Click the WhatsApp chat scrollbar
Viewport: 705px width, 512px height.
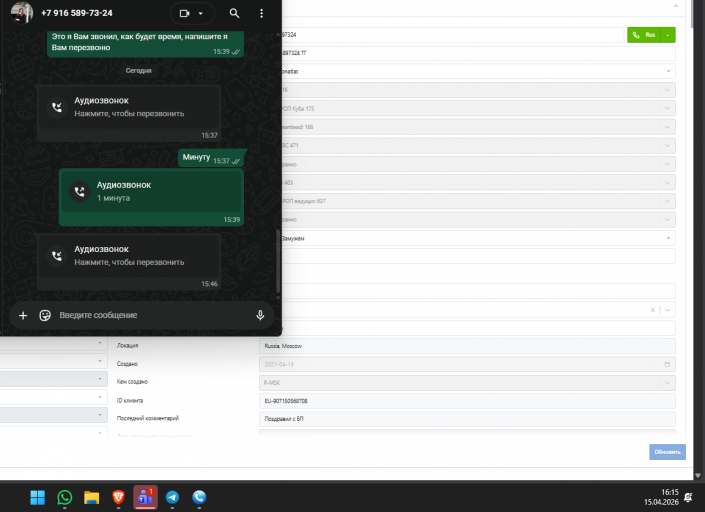tap(278, 261)
